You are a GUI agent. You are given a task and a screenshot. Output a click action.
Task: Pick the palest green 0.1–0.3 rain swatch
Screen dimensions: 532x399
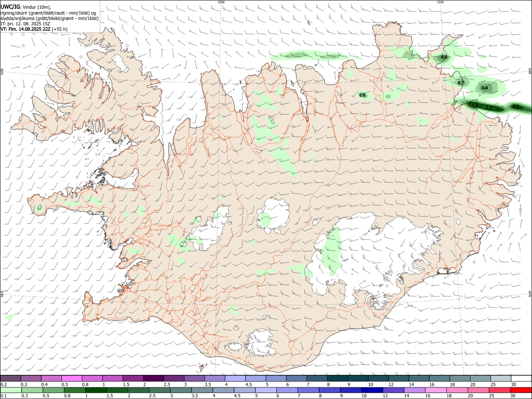[11, 390]
